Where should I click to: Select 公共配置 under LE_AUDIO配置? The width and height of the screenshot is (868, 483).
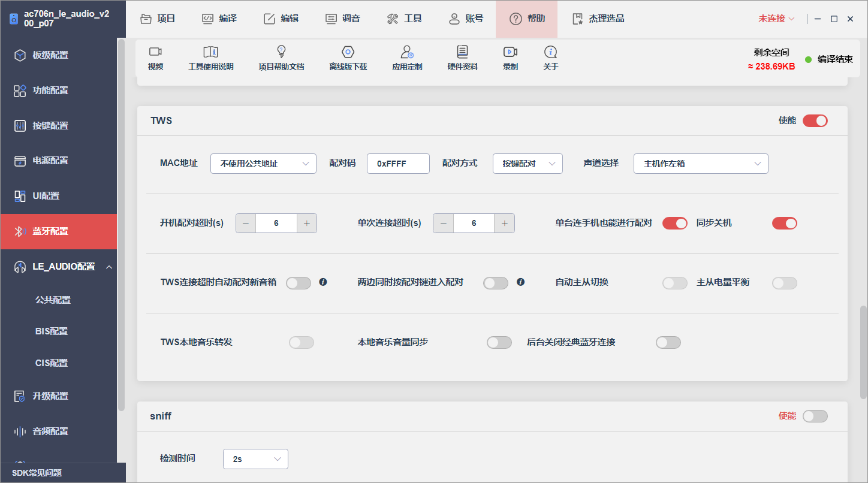pos(53,300)
